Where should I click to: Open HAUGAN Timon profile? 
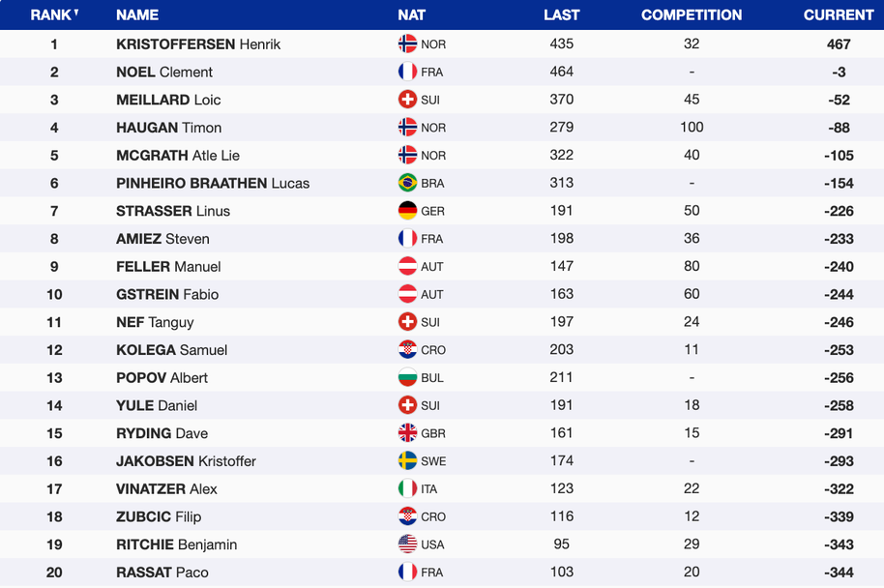pos(169,128)
